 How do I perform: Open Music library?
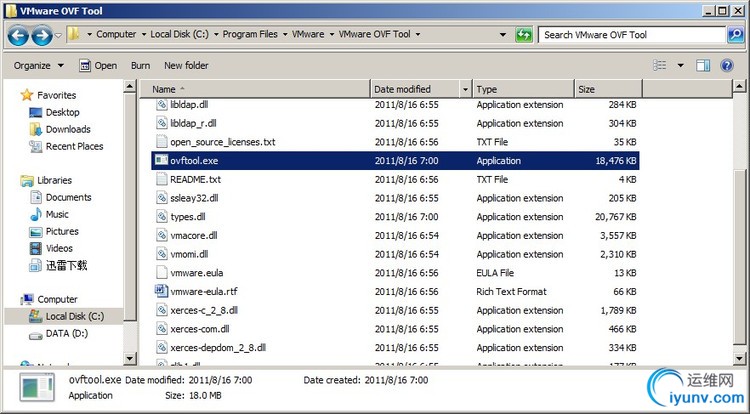49,215
